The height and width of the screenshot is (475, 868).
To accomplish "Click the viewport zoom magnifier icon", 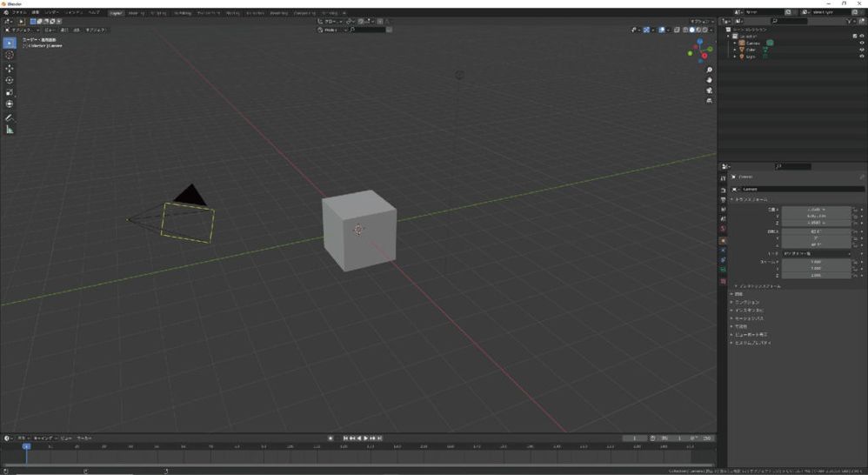I will (x=709, y=70).
